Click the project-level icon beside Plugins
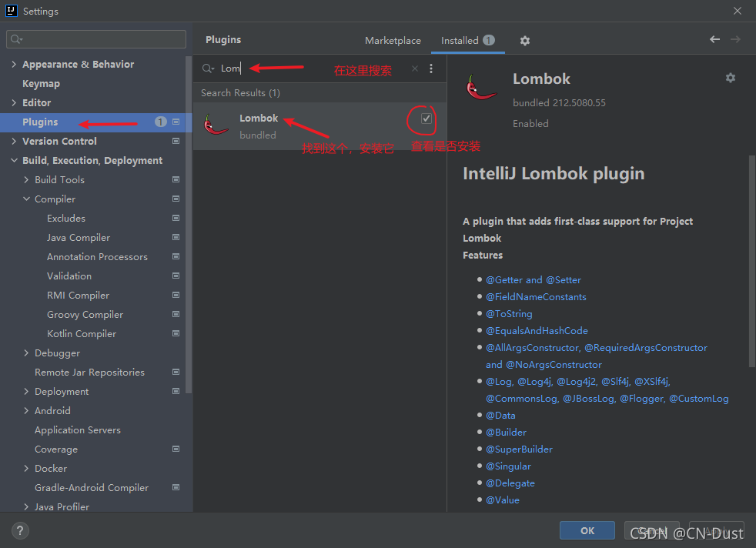This screenshot has height=548, width=756. tap(176, 122)
